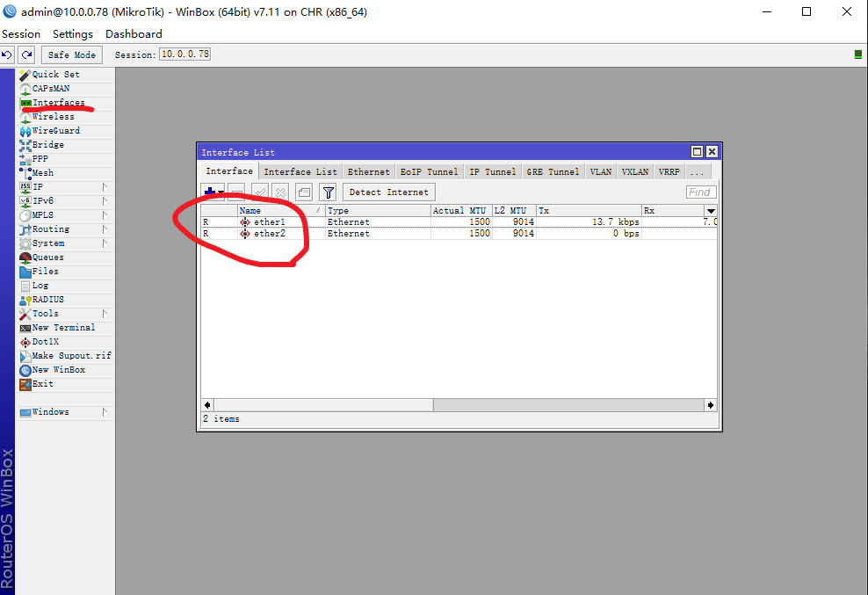Open the Session menu
This screenshot has width=868, height=595.
tap(21, 33)
